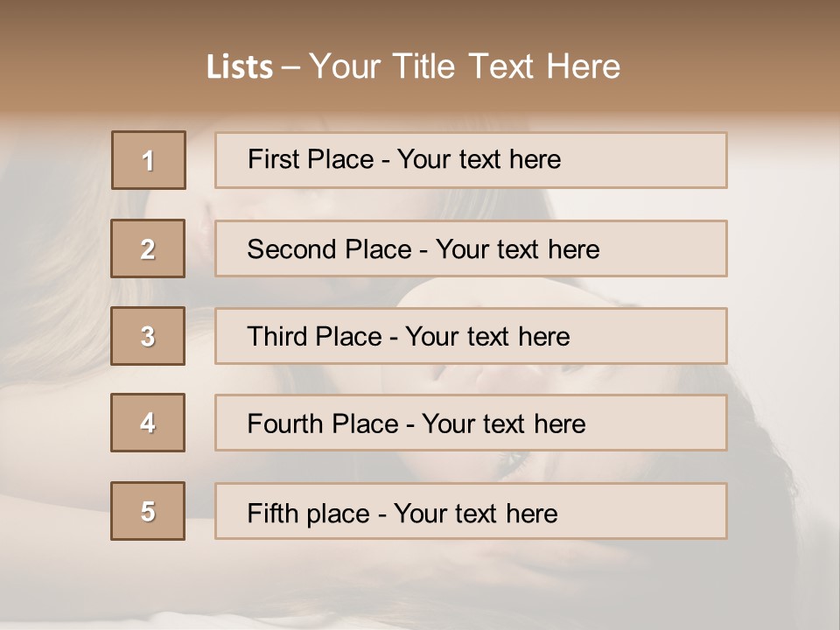Viewport: 840px width, 630px height.
Task: Click the number 5 box
Action: (x=148, y=511)
